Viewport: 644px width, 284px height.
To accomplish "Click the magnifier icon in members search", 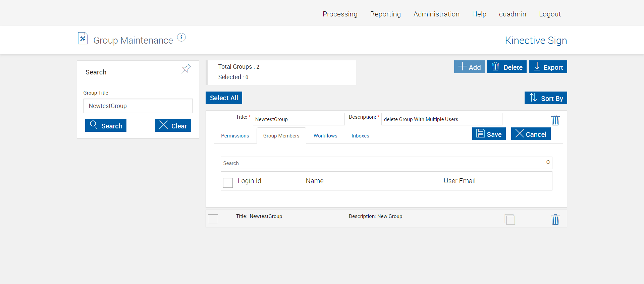I will pyautogui.click(x=548, y=163).
